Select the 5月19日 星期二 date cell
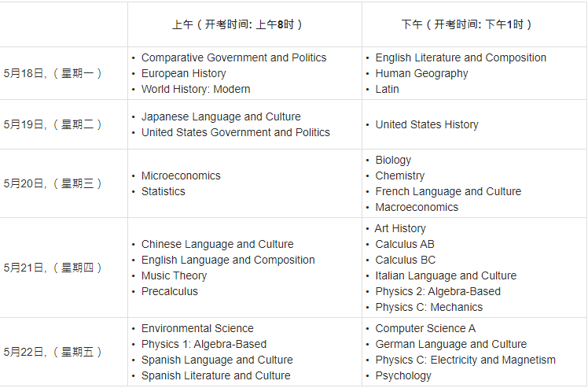588x388 pixels. [53, 124]
